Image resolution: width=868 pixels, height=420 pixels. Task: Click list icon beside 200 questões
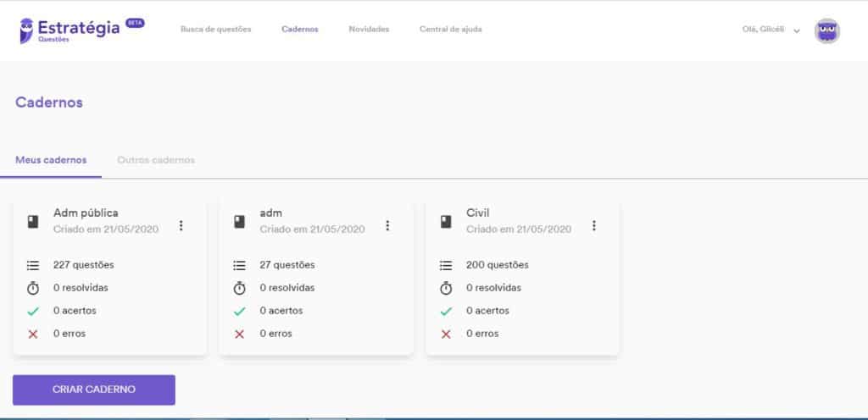click(x=446, y=265)
